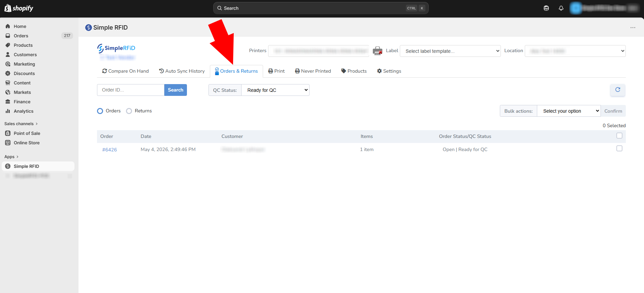
Task: Click the Orders count badge 217
Action: [67, 36]
